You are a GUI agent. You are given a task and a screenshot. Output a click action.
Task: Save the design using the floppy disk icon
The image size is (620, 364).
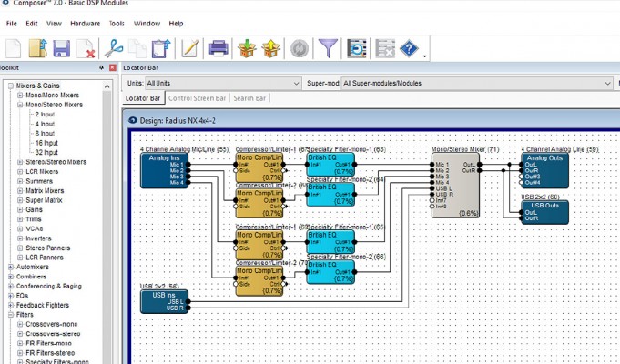pos(62,48)
